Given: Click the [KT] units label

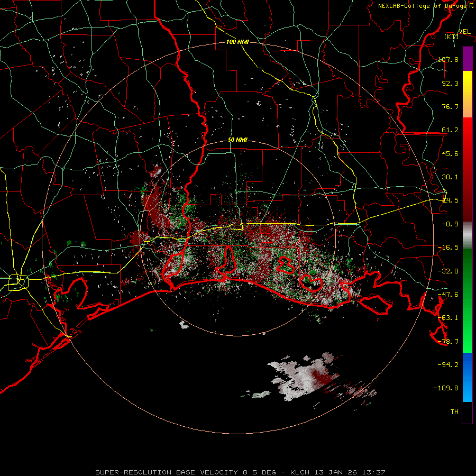Looking at the screenshot, I should click(x=452, y=36).
